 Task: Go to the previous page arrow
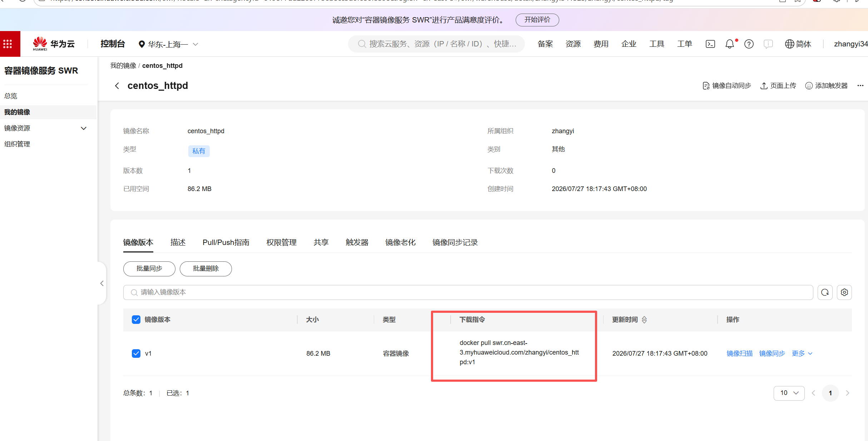(x=813, y=393)
